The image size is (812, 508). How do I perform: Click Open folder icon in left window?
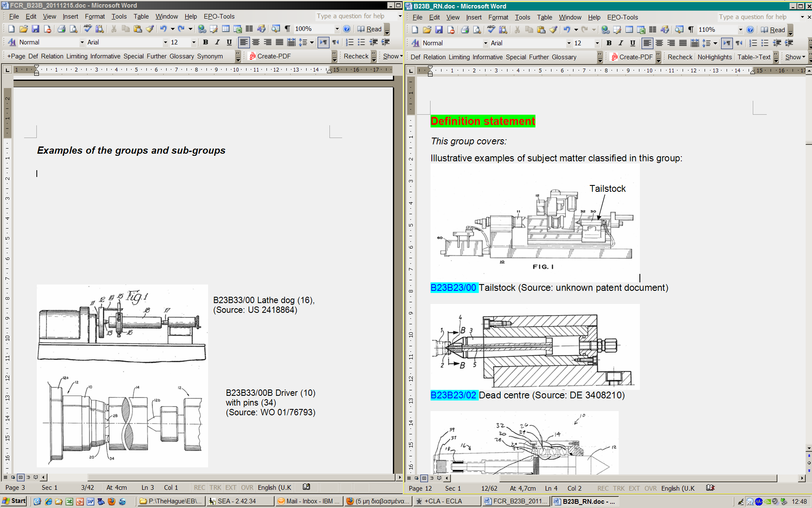pyautogui.click(x=24, y=29)
